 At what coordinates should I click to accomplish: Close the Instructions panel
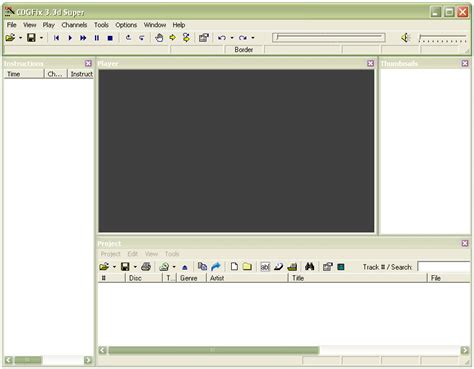pos(88,63)
